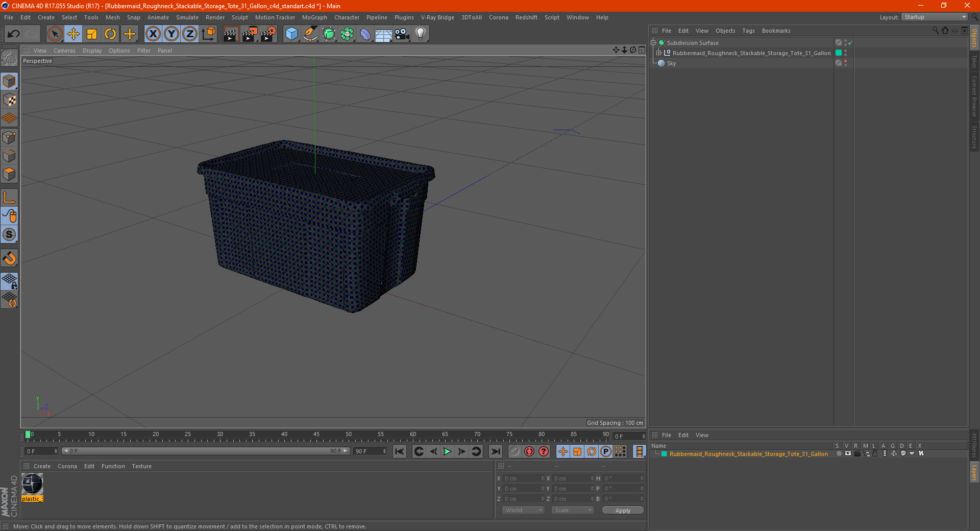
Task: Add a Camera object
Action: 402,34
